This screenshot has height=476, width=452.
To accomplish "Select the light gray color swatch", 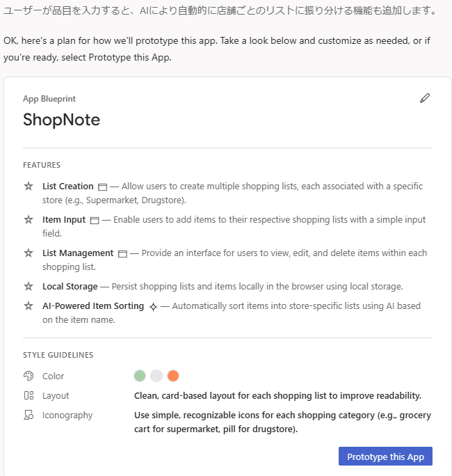I will coord(156,376).
